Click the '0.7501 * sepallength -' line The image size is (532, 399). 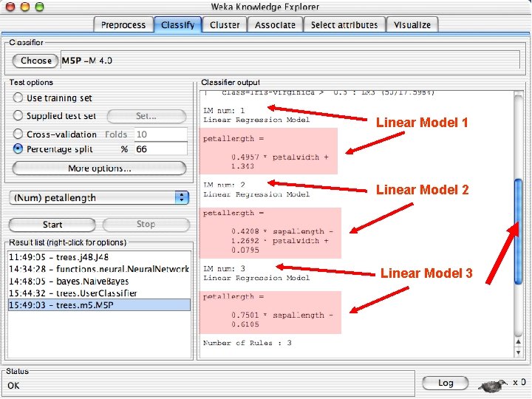[282, 316]
